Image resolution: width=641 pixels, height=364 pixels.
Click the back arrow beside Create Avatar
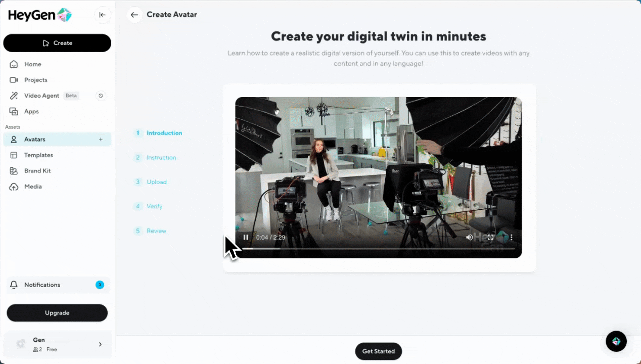[x=134, y=15]
